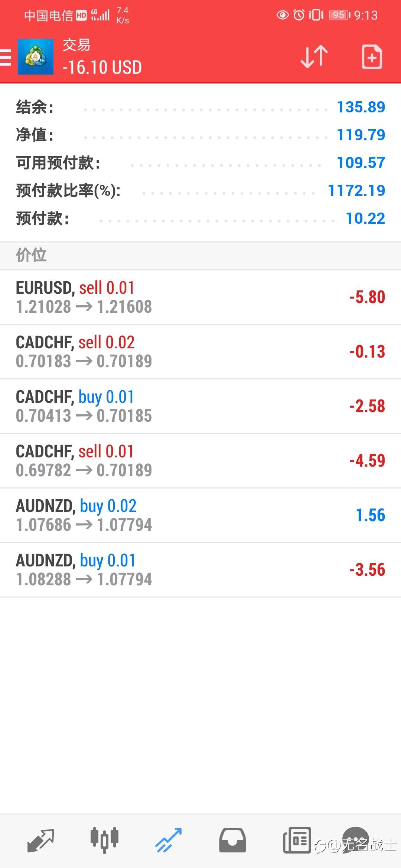Image resolution: width=401 pixels, height=868 pixels.
Task: Tap the free margin value 109.57
Action: coord(361,163)
